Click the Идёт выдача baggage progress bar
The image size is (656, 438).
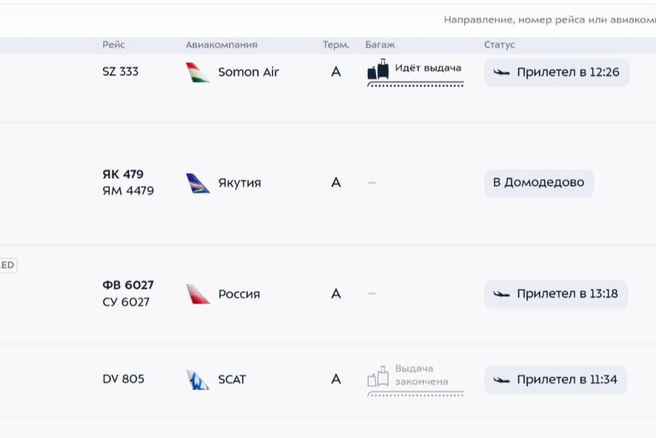415,85
